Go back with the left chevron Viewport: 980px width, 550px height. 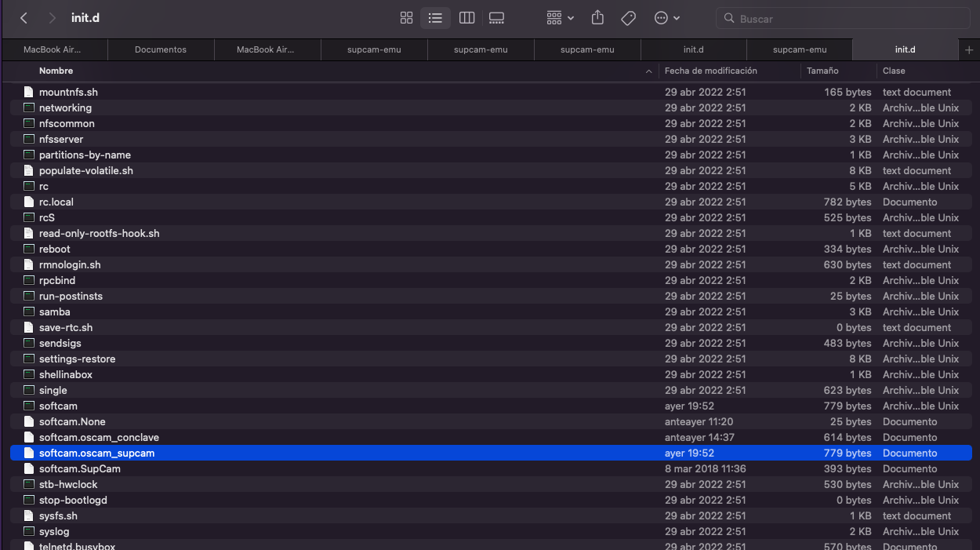24,18
